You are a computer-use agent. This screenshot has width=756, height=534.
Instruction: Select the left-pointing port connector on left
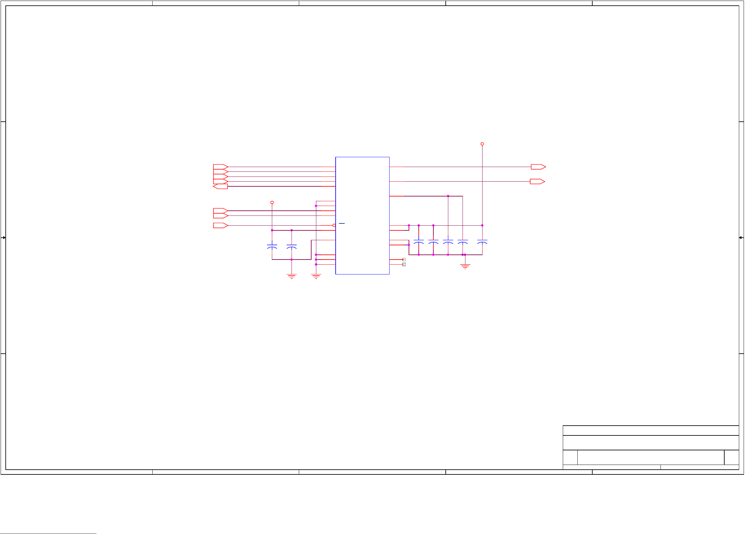[220, 186]
